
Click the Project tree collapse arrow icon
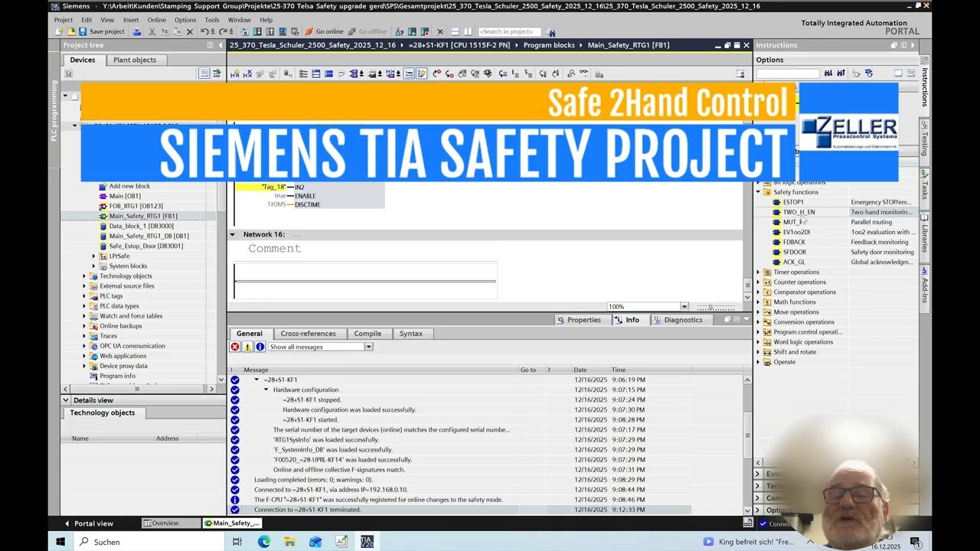pos(220,45)
